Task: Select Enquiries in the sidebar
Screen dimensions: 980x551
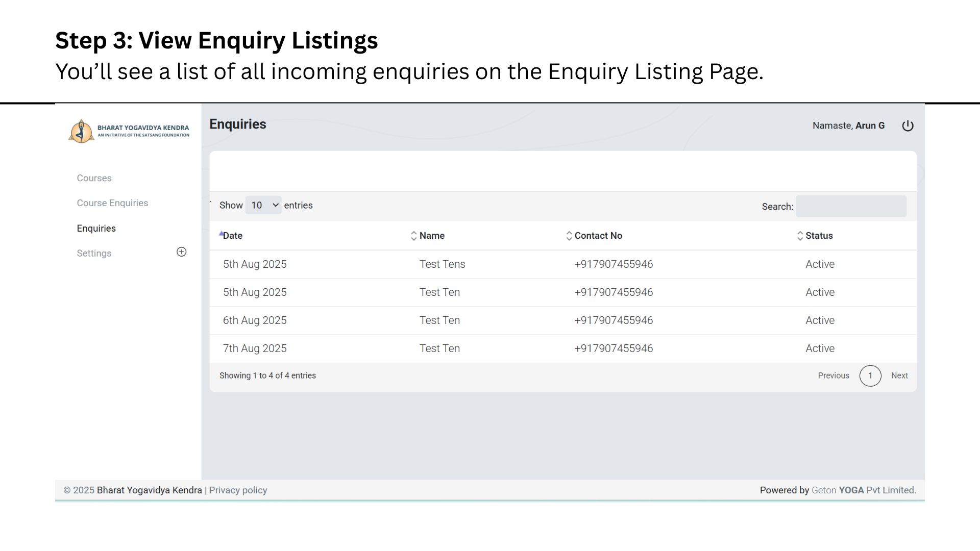Action: point(96,229)
